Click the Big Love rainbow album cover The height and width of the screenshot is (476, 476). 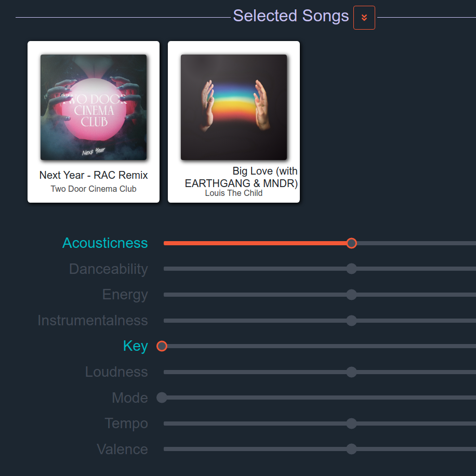pyautogui.click(x=234, y=107)
